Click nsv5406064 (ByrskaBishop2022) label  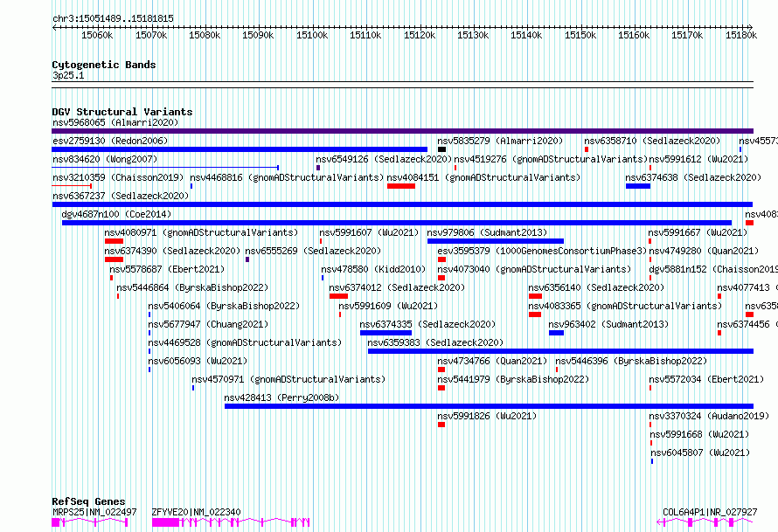(225, 306)
